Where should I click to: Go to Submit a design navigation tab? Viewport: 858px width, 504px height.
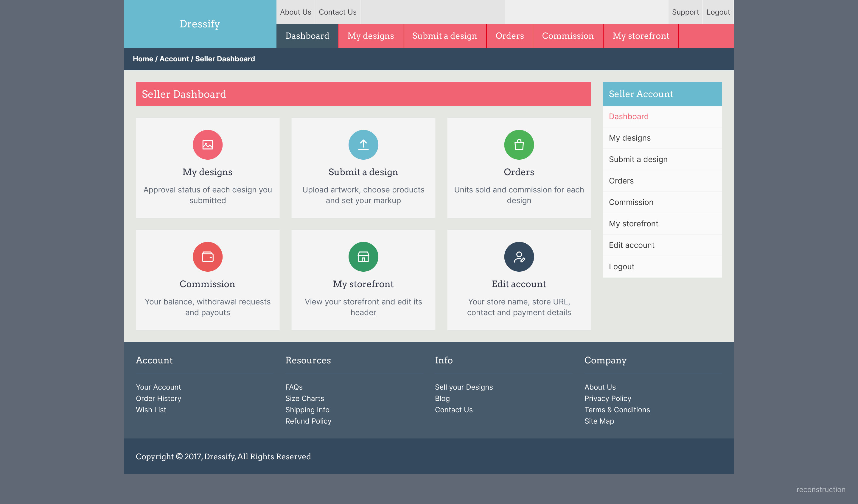click(445, 36)
